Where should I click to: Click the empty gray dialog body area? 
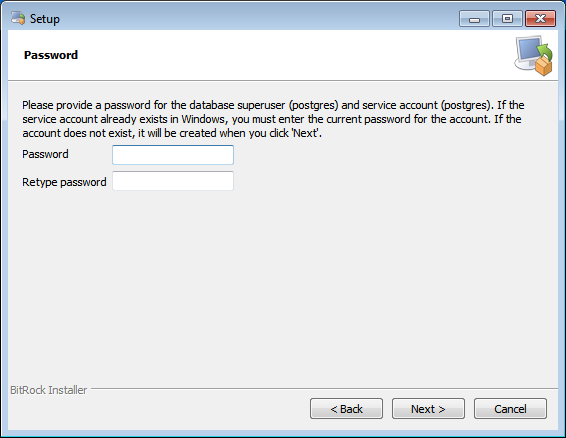pyautogui.click(x=283, y=285)
